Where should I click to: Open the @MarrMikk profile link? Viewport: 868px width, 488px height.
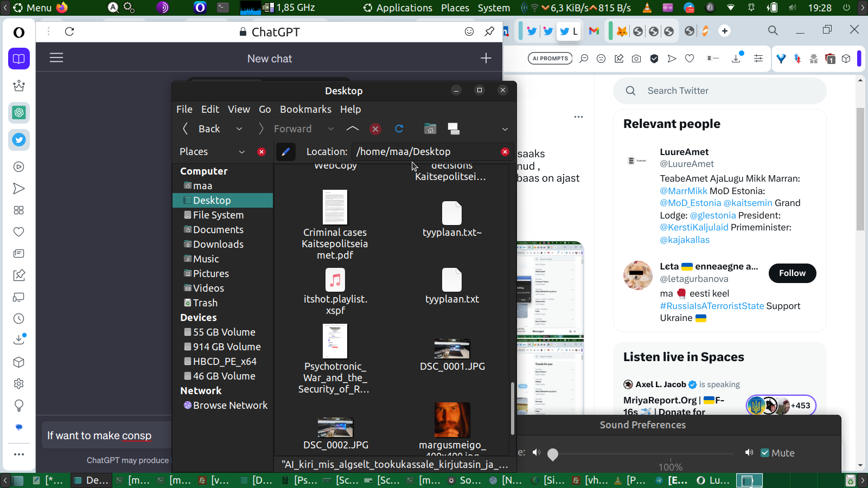click(x=684, y=191)
